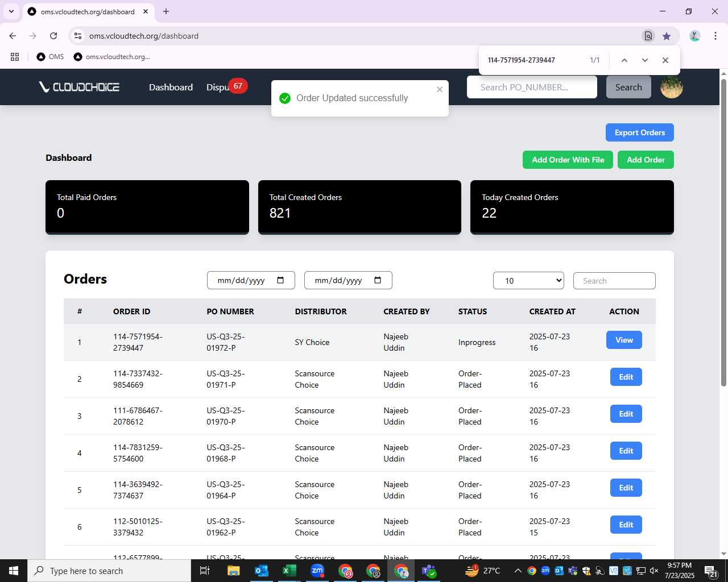
Task: Close the oms.vcloudtech.org tab
Action: [x=146, y=11]
